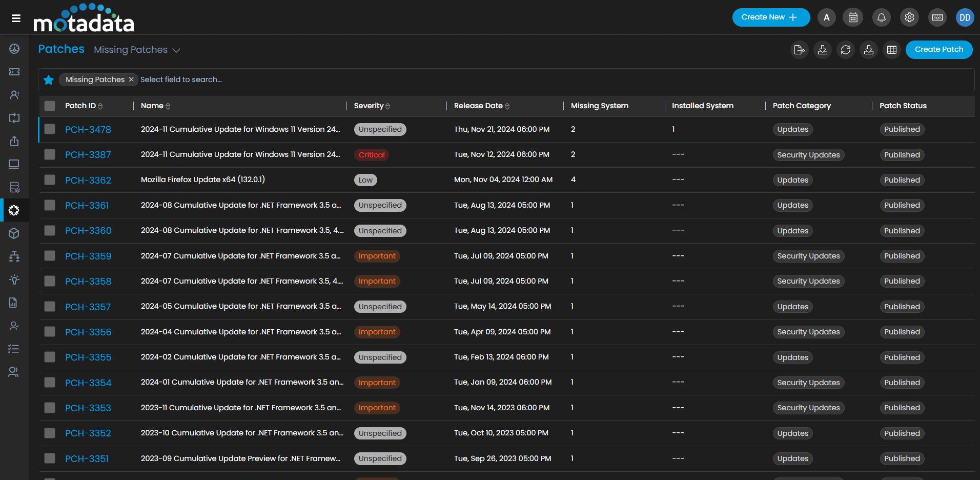Click Mozilla Firefox Update x64 (132.0.1) name
The width and height of the screenshot is (980, 480).
[203, 179]
